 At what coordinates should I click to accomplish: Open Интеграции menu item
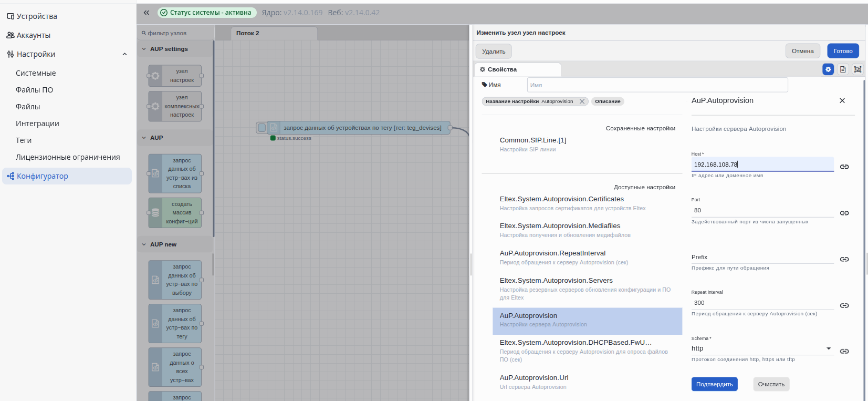pyautogui.click(x=37, y=124)
